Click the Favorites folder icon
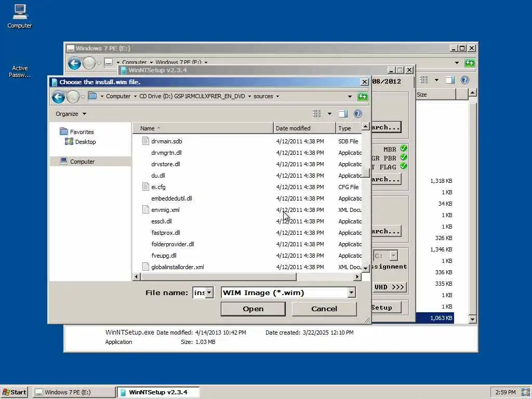 tap(63, 131)
